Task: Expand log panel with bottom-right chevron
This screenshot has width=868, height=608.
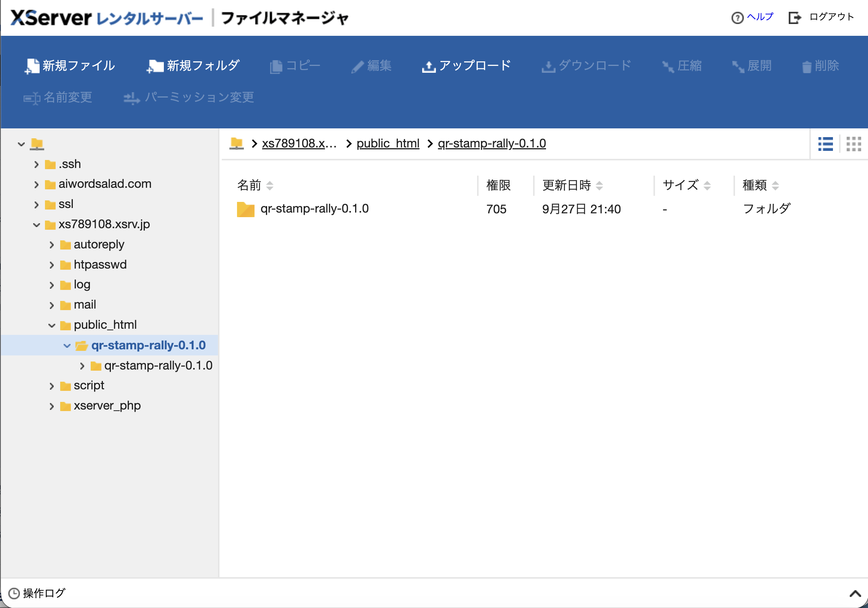Action: pos(855,594)
